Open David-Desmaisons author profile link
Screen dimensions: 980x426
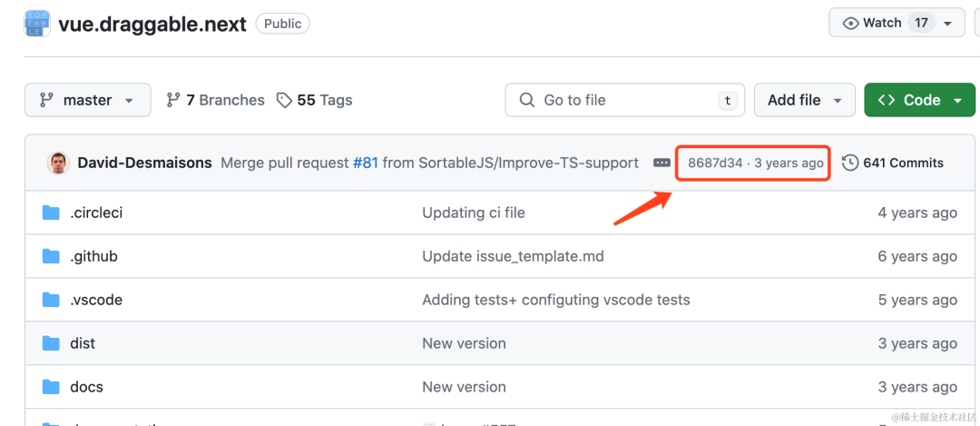[x=144, y=163]
